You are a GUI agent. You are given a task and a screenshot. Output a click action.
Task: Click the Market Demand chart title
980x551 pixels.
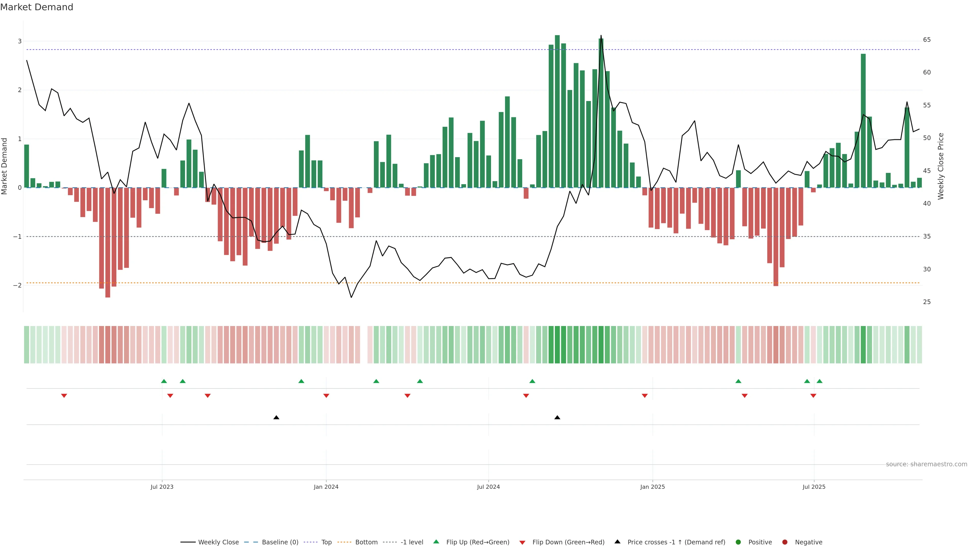click(x=36, y=7)
